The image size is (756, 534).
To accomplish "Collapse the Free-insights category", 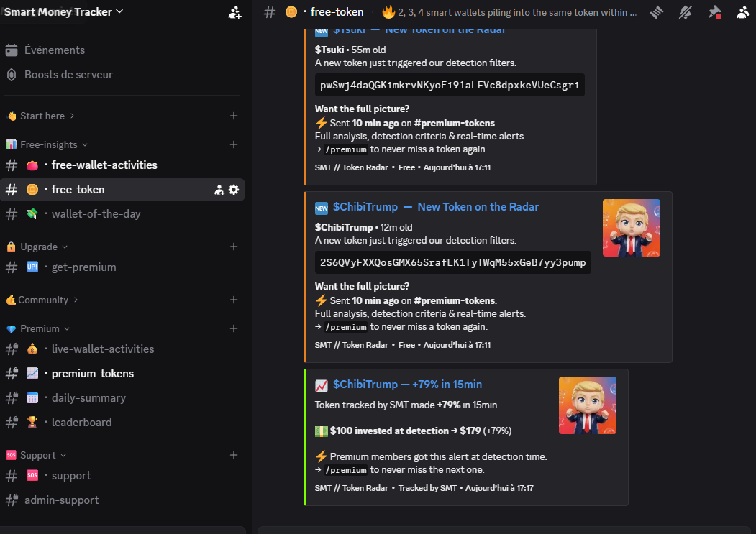I will pos(49,144).
